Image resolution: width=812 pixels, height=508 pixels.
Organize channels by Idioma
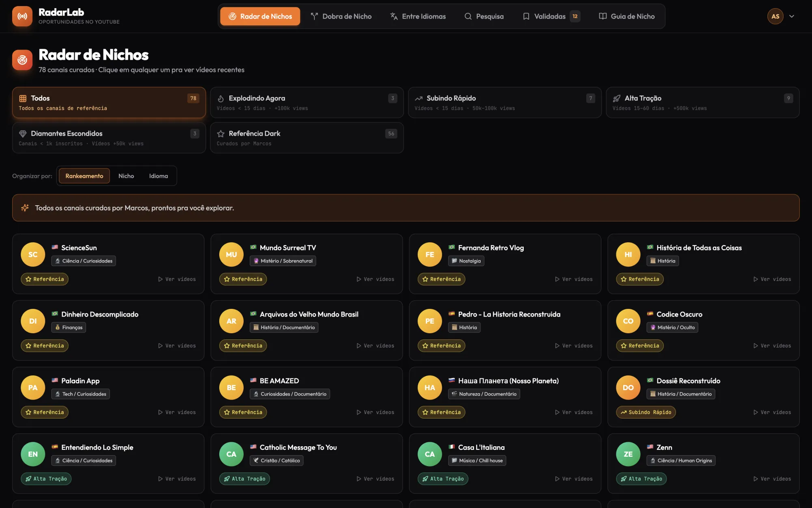coord(158,176)
